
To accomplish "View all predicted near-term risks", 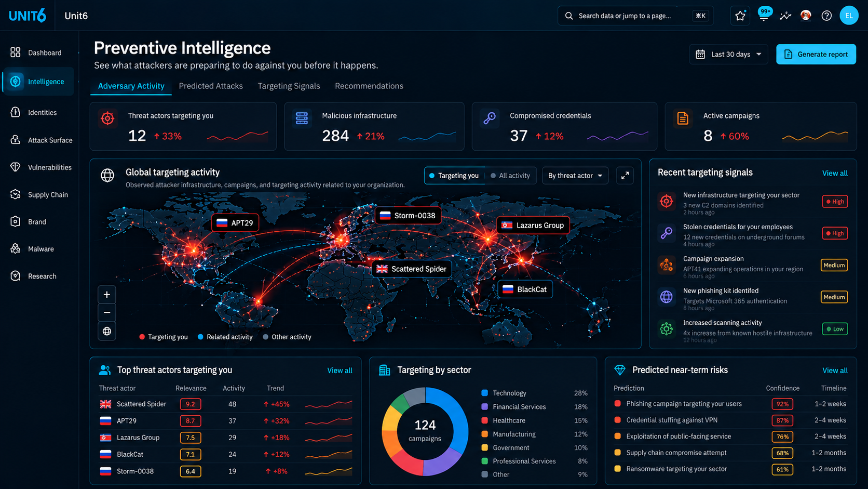I will [x=835, y=371].
